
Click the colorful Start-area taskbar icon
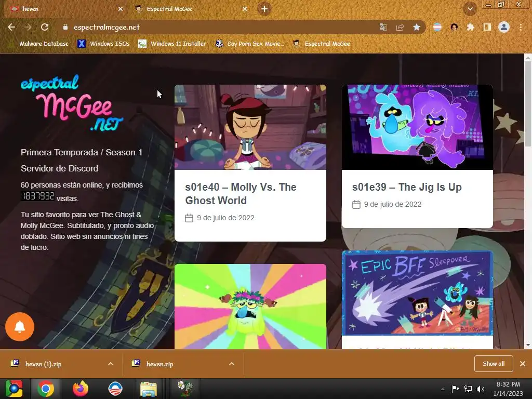click(14, 389)
